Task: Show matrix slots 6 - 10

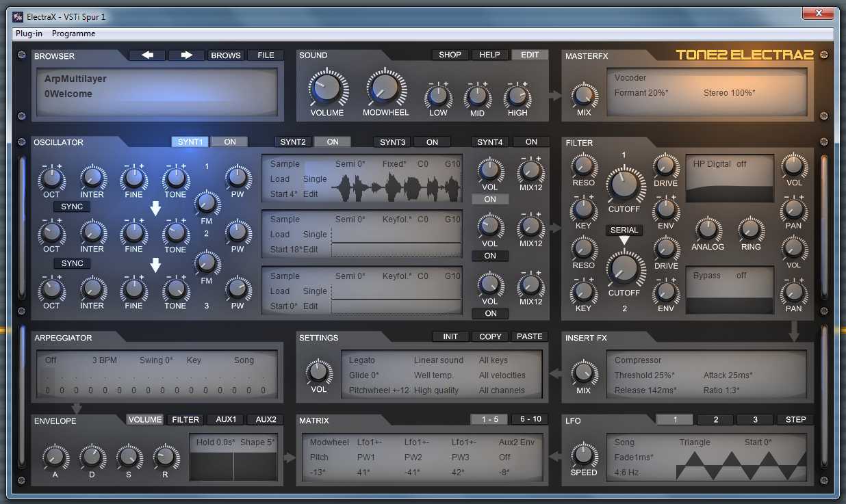Action: coord(530,419)
